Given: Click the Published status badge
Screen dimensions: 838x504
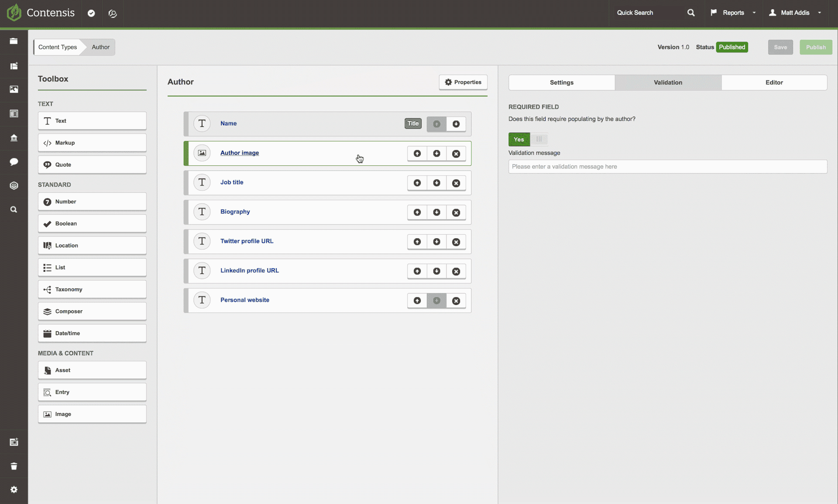Looking at the screenshot, I should pos(732,47).
